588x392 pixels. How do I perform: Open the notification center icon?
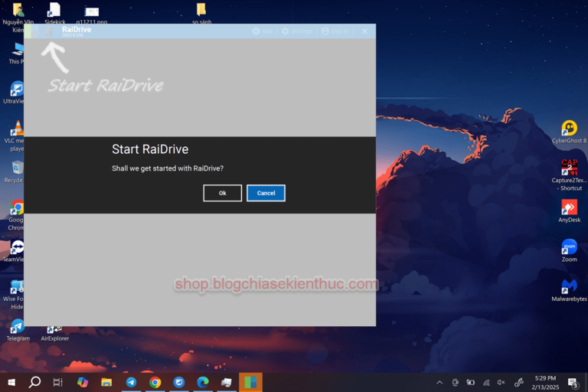pyautogui.click(x=573, y=382)
